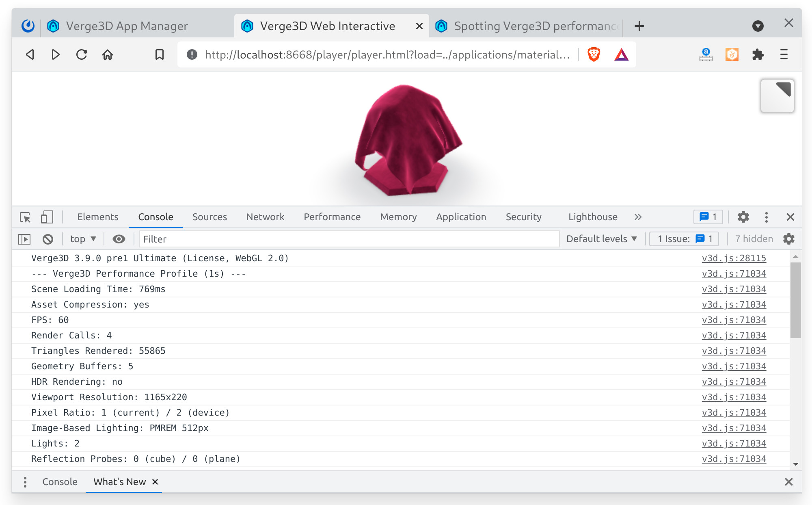Open the '1 Issue' button in console toolbar
This screenshot has height=505, width=812.
point(684,239)
